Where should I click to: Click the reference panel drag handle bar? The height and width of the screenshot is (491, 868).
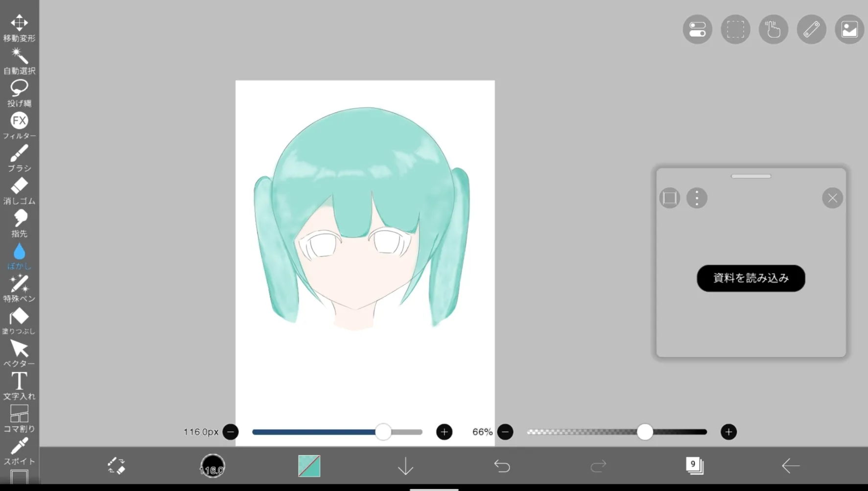coord(751,176)
